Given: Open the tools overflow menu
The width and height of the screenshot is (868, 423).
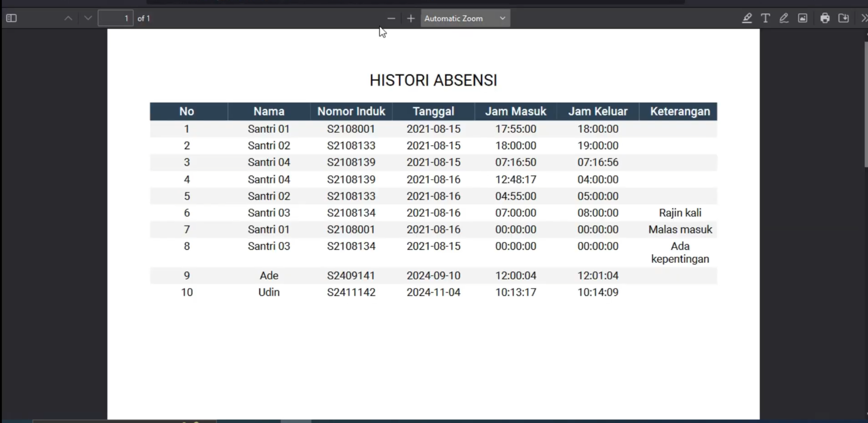Looking at the screenshot, I should [x=864, y=18].
